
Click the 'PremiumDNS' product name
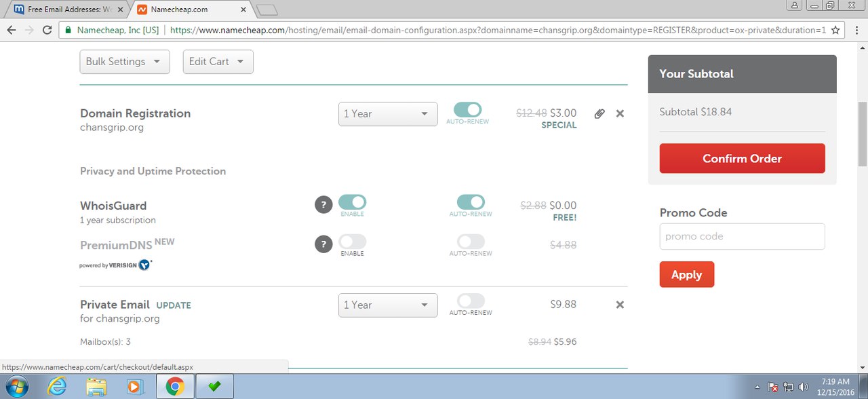(x=116, y=246)
